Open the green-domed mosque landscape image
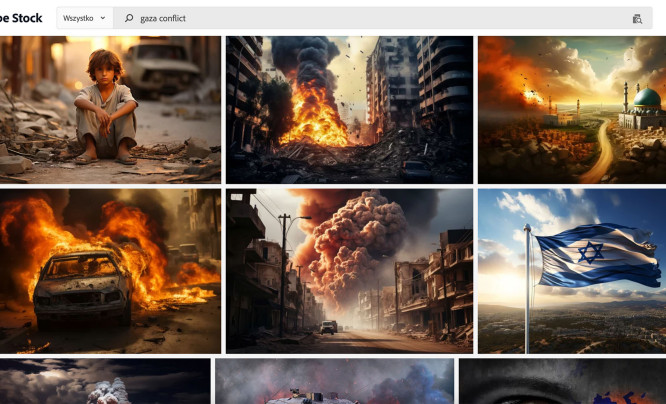The height and width of the screenshot is (404, 666). [572, 110]
